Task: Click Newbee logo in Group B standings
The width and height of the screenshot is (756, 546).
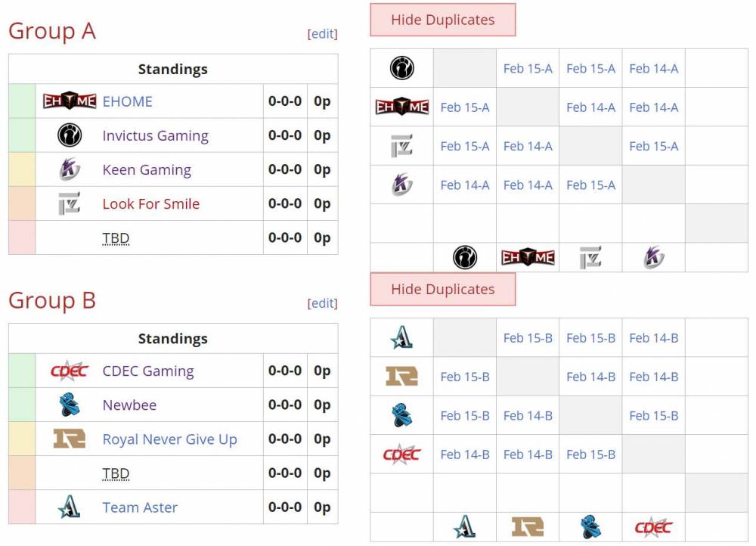Action: [70, 405]
